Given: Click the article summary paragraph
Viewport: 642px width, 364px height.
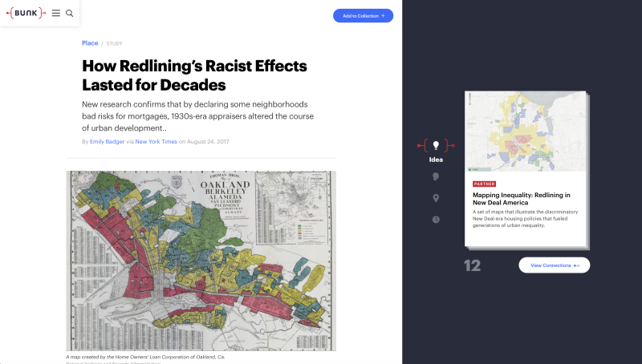Looking at the screenshot, I should [197, 116].
